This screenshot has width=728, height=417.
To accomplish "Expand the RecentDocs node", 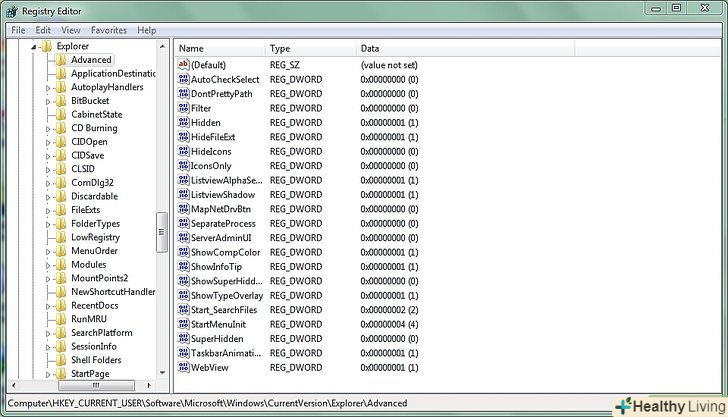I will point(48,306).
